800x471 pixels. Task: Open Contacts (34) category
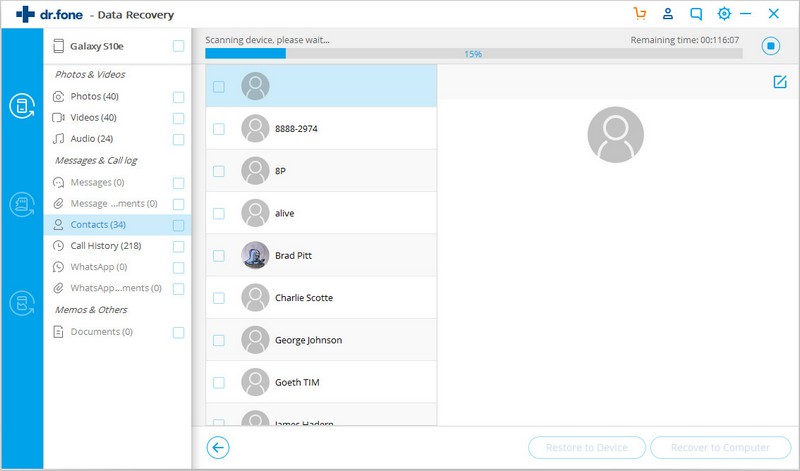coord(98,225)
